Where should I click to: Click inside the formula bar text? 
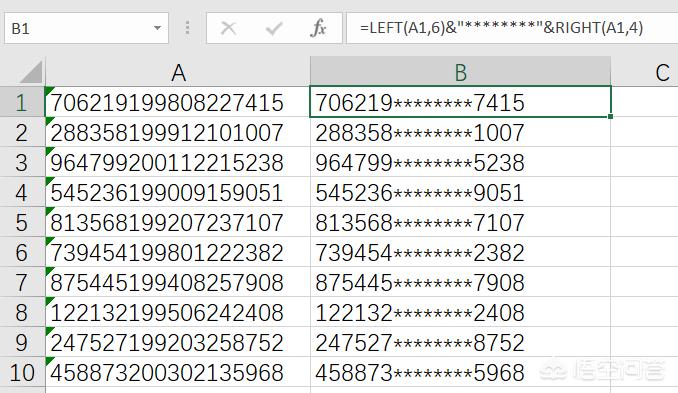(501, 28)
